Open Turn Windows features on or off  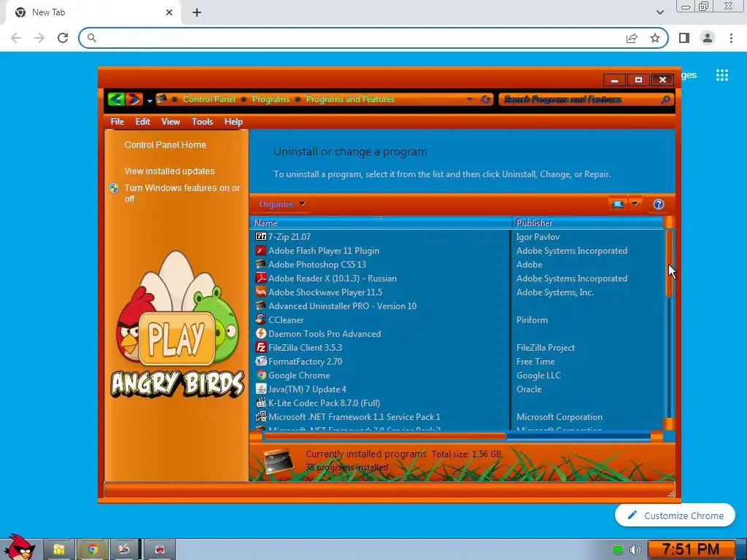click(x=182, y=193)
